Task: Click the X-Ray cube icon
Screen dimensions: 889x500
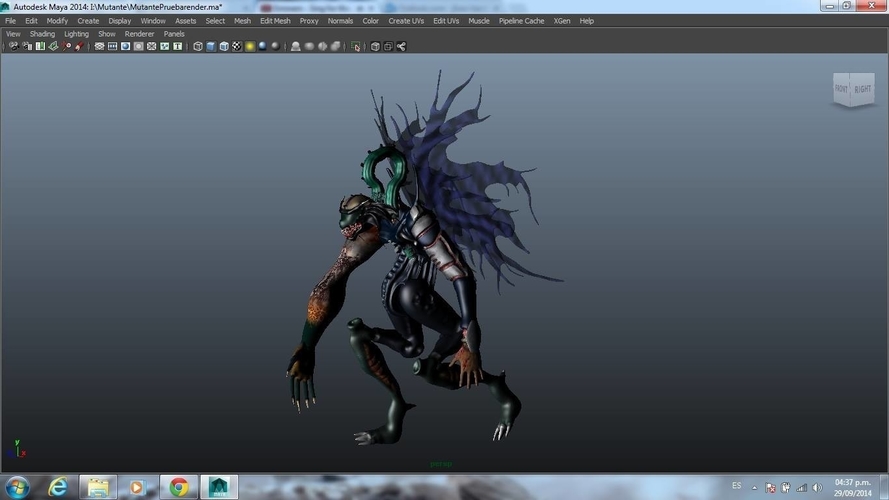Action: tap(375, 46)
